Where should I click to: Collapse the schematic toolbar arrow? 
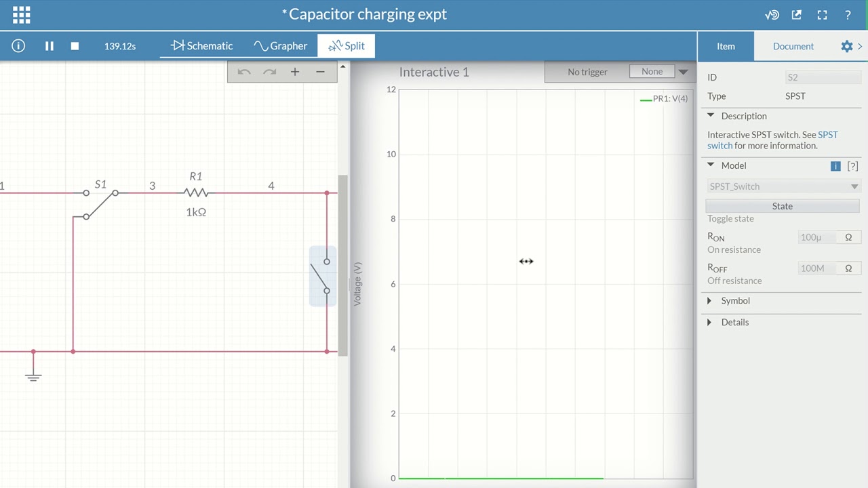(342, 66)
